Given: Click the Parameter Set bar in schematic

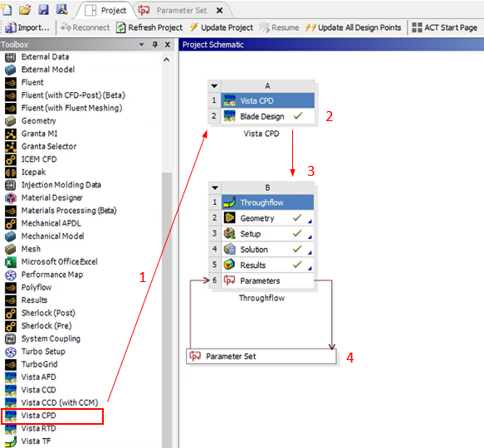Looking at the screenshot, I should (x=262, y=357).
